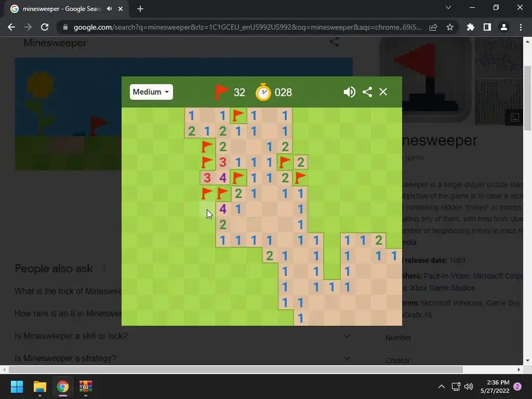Click the address bar URL
Image resolution: width=532 pixels, height=399 pixels.
(247, 27)
